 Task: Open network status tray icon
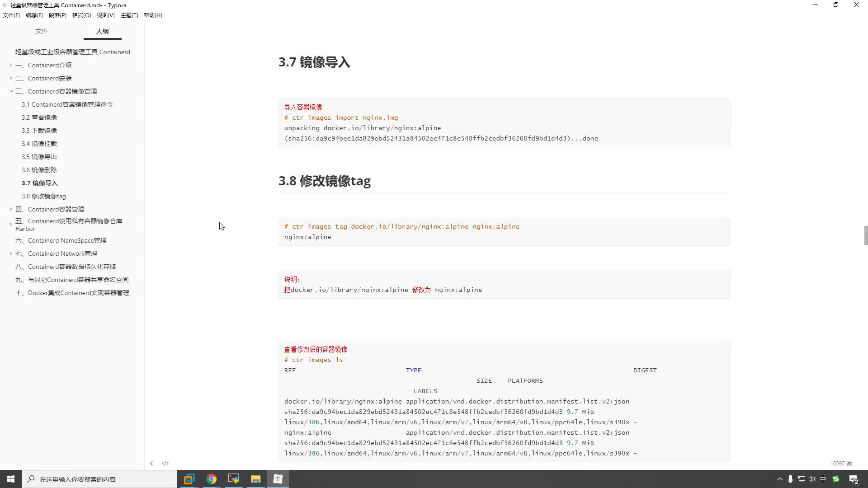click(x=801, y=479)
